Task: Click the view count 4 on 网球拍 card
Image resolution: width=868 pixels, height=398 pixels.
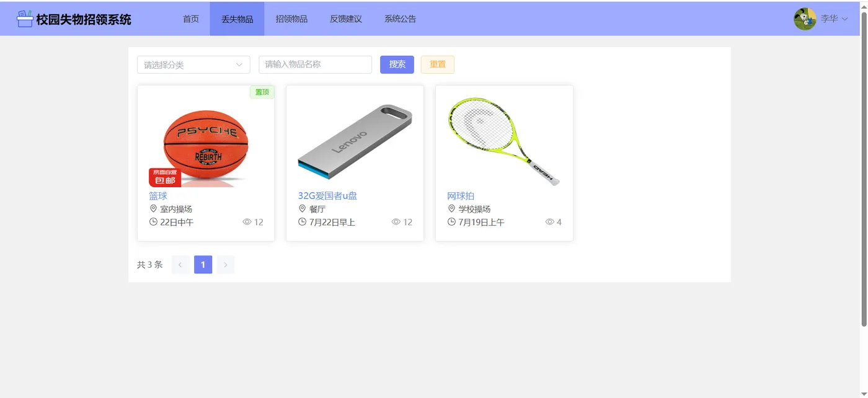Action: tap(559, 223)
